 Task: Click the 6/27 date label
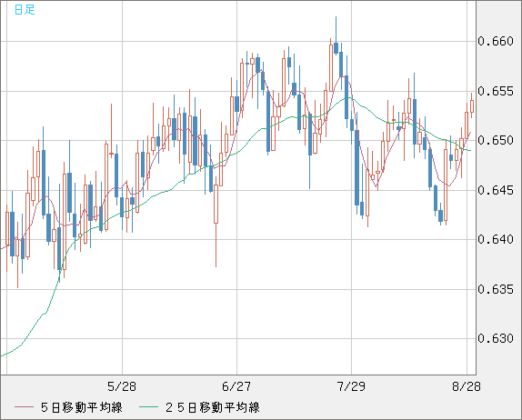[236, 386]
